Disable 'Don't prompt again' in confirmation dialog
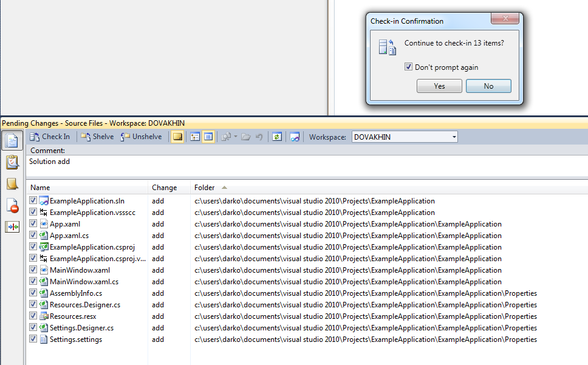Screen dimensions: 588x365 (409, 67)
